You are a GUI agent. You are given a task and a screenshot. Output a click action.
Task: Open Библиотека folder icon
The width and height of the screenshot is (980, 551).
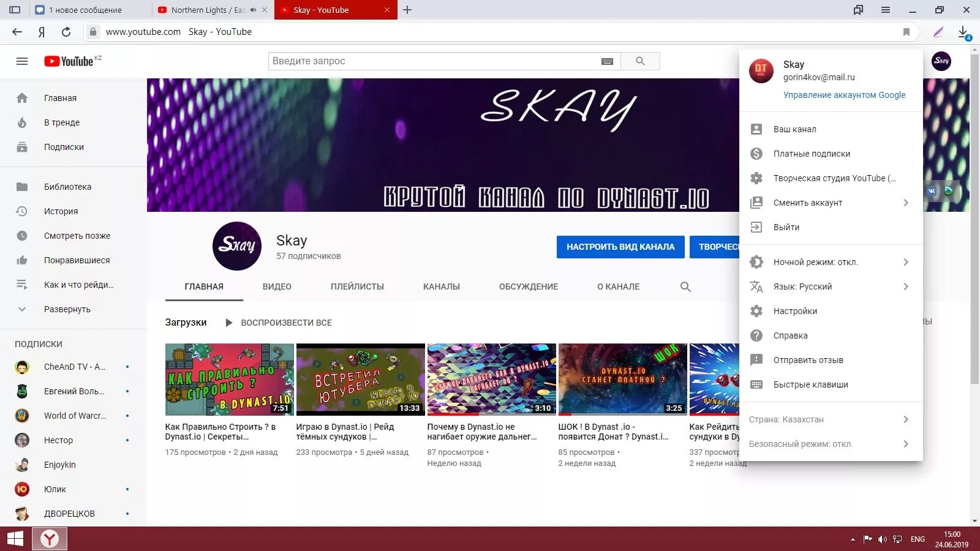coord(22,187)
